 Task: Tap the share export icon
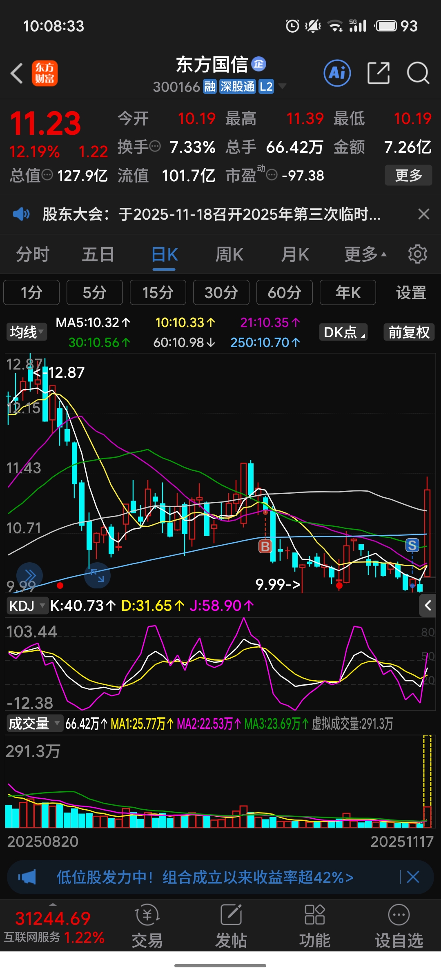(378, 73)
